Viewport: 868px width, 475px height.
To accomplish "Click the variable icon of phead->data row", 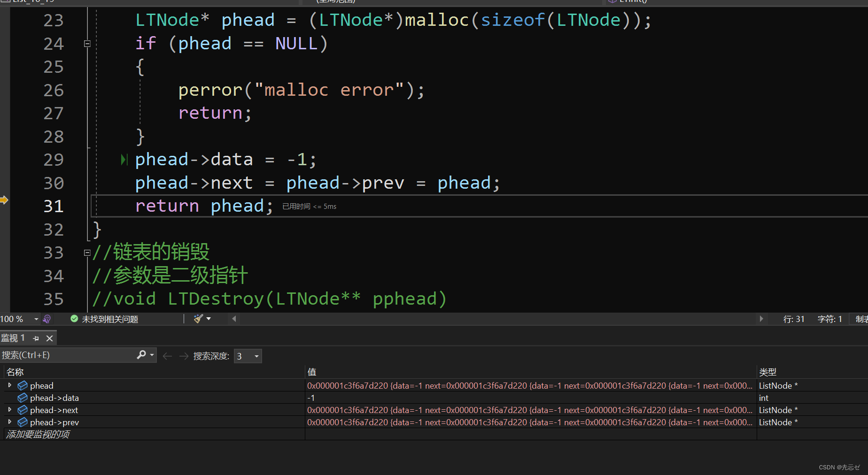I will [x=23, y=398].
